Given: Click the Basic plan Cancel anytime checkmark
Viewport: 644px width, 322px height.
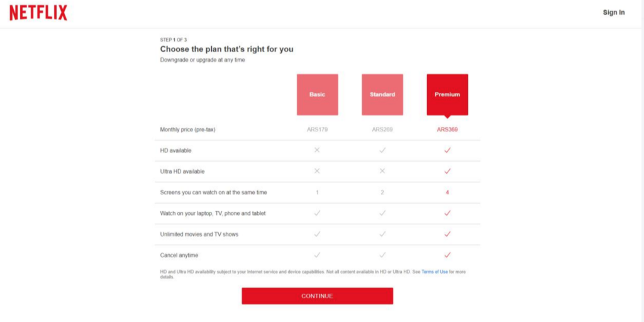Looking at the screenshot, I should click(x=317, y=255).
